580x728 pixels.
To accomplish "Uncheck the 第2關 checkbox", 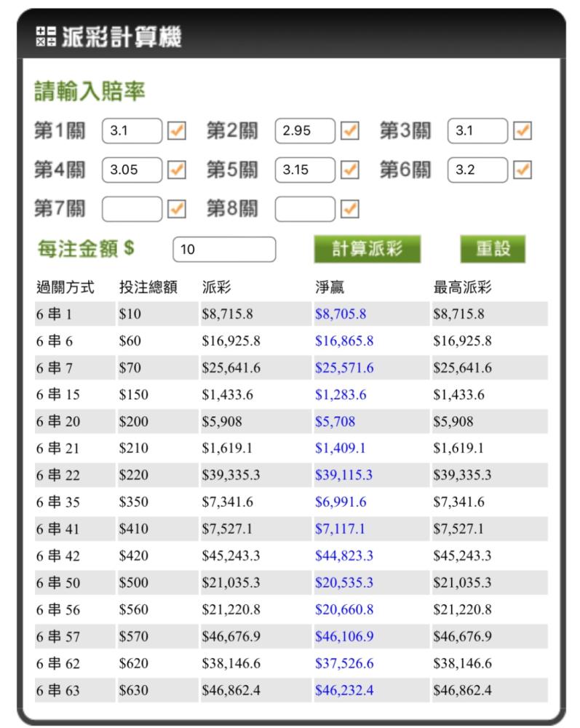I will pos(349,130).
